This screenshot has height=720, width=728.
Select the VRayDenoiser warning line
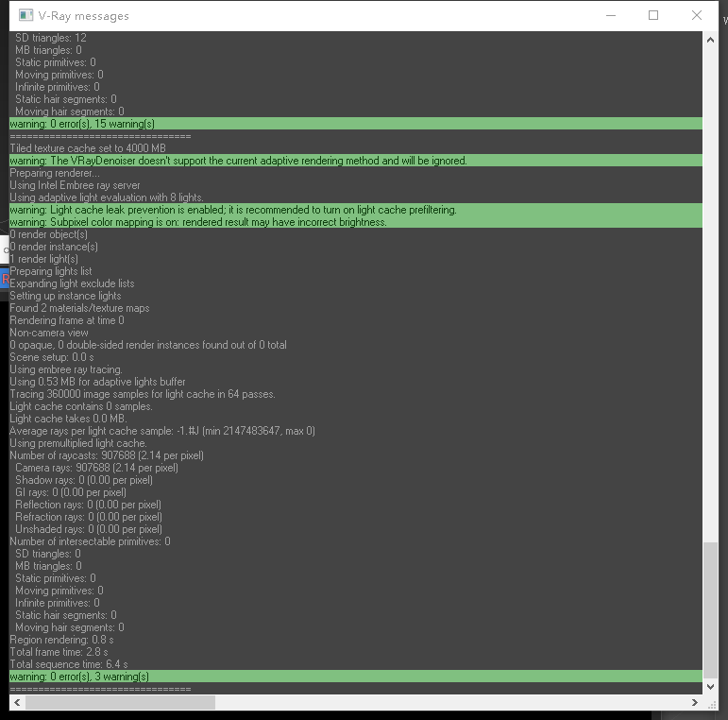click(356, 161)
